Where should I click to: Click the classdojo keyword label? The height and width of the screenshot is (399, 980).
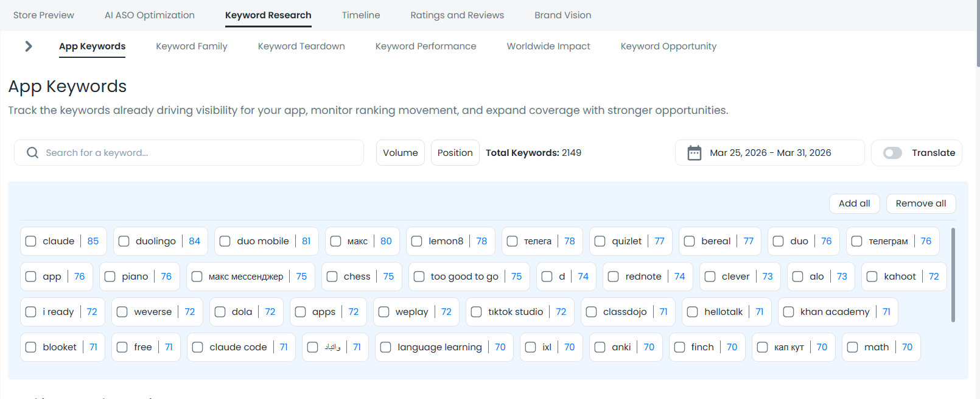(x=625, y=312)
